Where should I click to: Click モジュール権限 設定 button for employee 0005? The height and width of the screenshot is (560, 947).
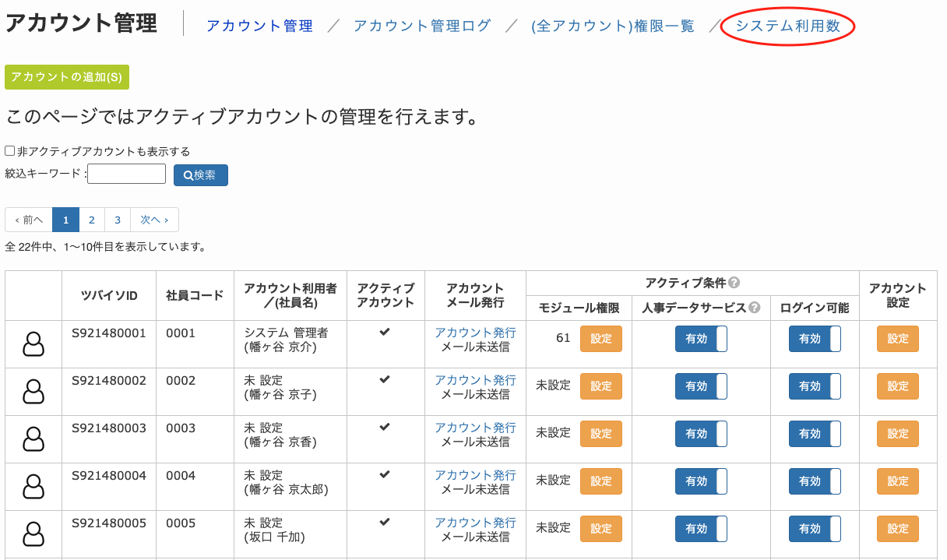pyautogui.click(x=601, y=529)
